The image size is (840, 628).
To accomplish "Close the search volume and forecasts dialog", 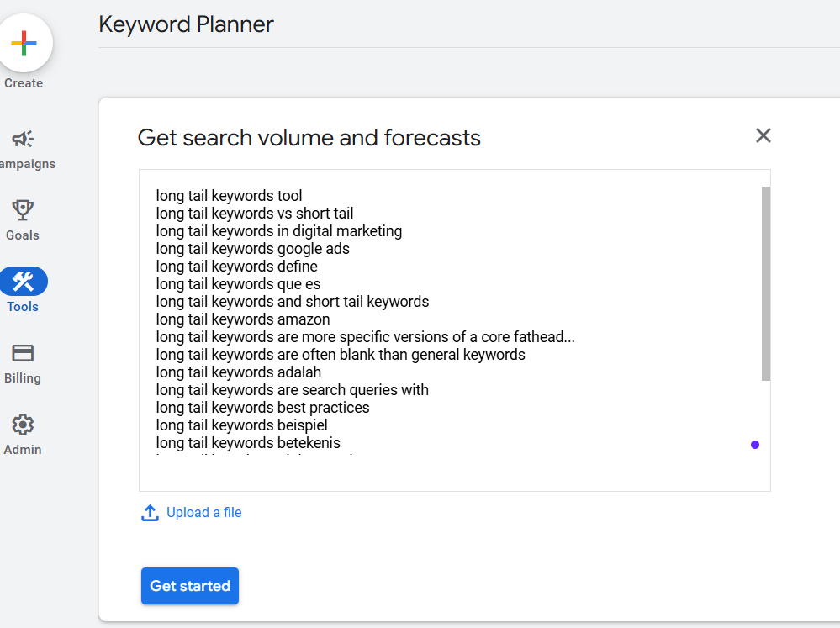I will pos(763,135).
